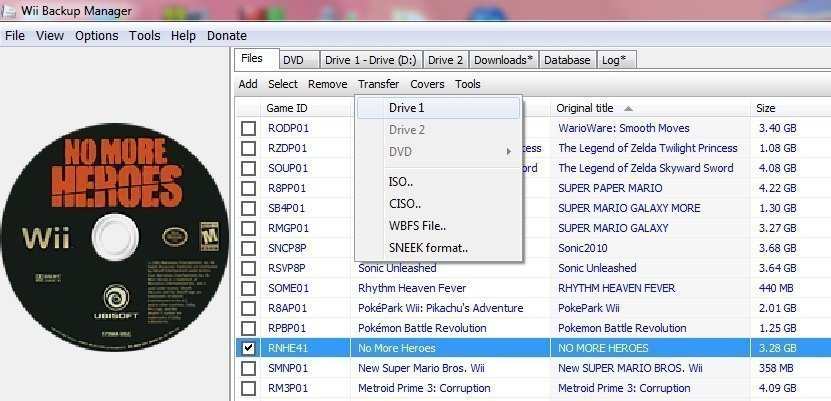Image resolution: width=831 pixels, height=401 pixels.
Task: Check the SNCP8P checkbox
Action: point(248,248)
